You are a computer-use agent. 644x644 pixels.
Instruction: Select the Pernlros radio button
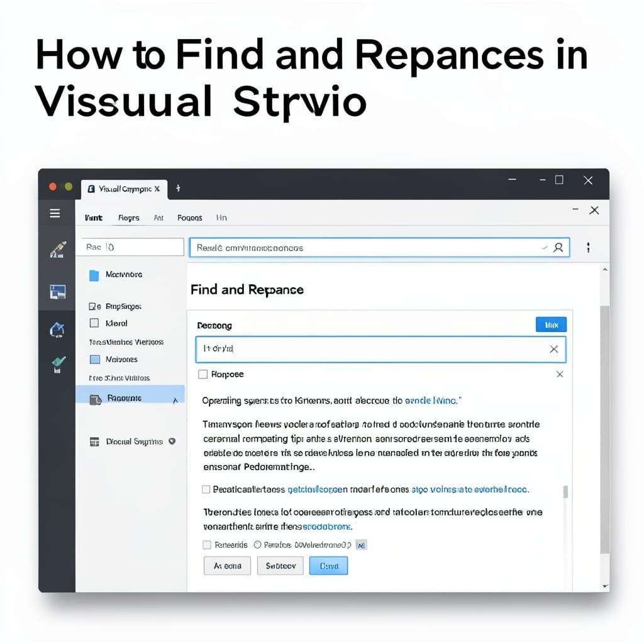click(257, 545)
